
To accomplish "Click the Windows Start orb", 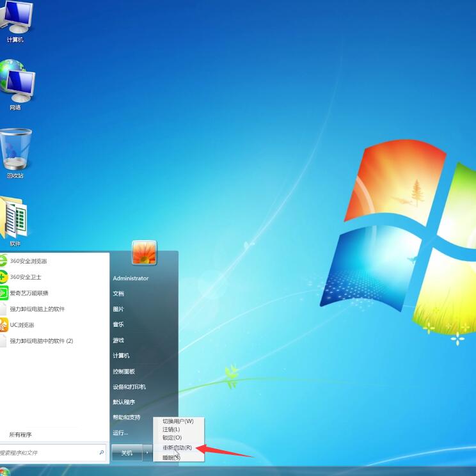I will pos(4,472).
